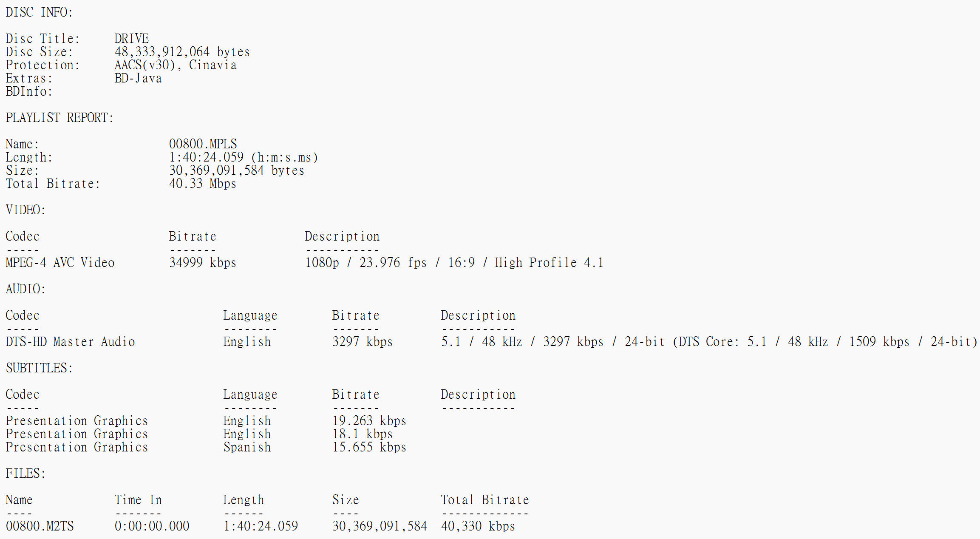Click the playlist length 1:40:24.059 (h:m:s.ms)

tap(243, 157)
